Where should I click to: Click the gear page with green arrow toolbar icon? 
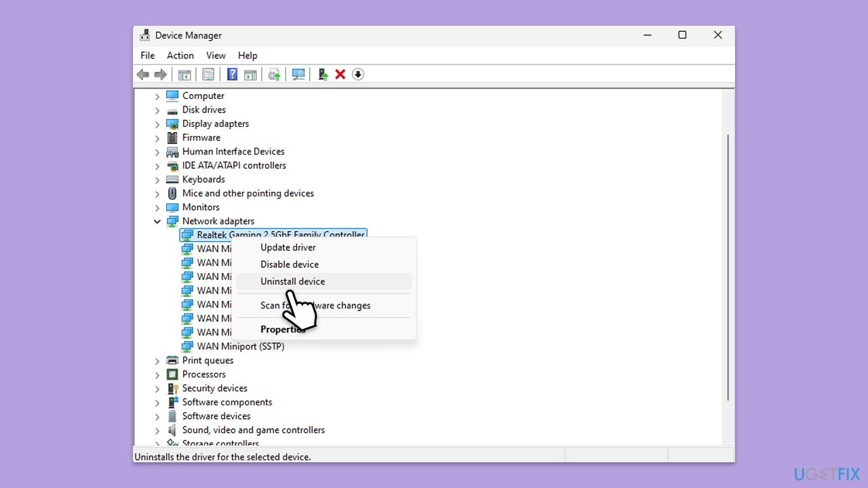click(x=275, y=75)
